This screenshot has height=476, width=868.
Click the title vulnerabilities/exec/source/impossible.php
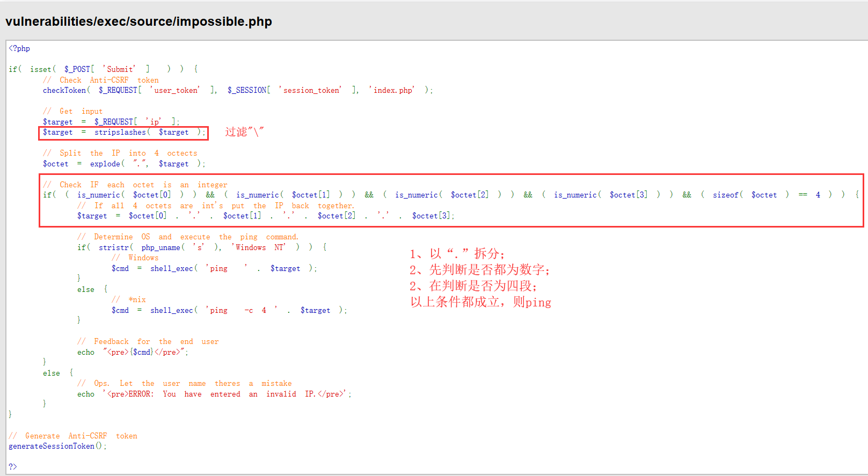coord(138,21)
